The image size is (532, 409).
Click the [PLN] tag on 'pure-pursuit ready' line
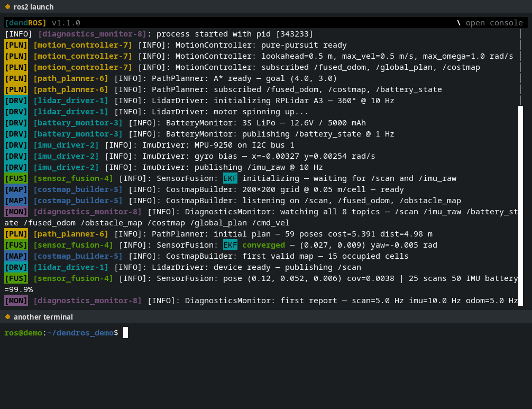[16, 45]
